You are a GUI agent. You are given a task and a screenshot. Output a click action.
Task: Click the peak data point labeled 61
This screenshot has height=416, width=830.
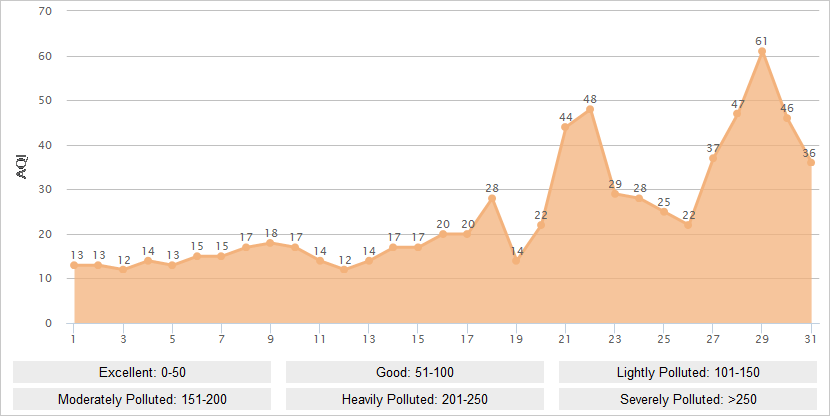[x=762, y=51]
